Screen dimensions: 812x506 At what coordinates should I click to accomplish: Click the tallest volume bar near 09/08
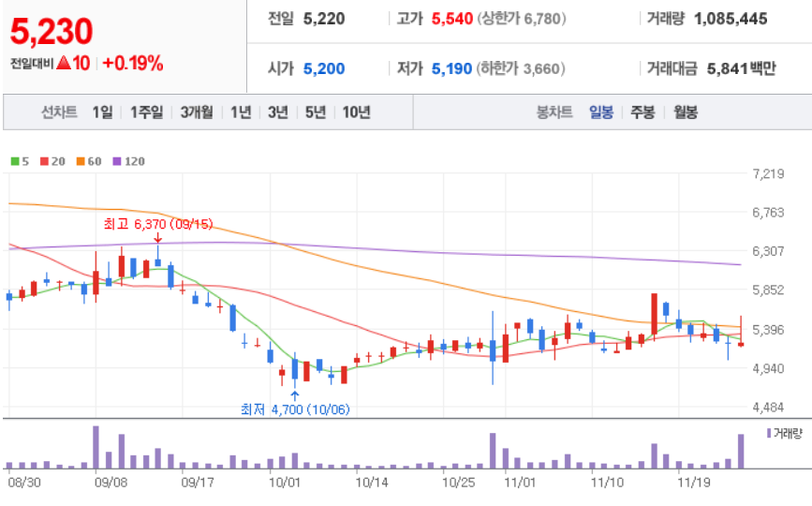96,448
